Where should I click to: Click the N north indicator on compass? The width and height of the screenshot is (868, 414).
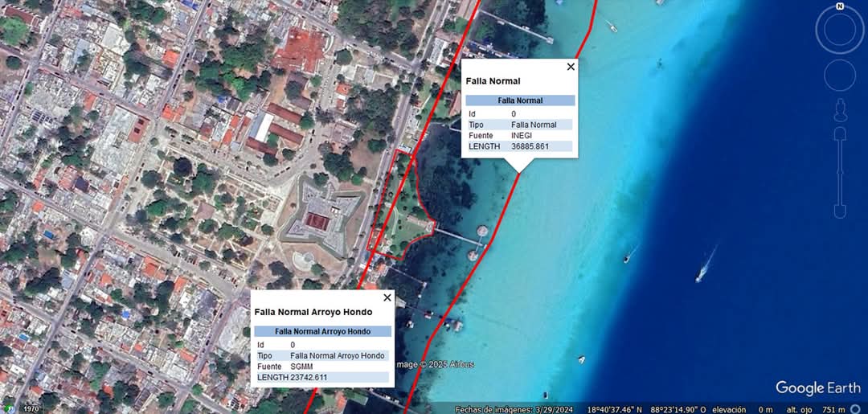point(839,6)
